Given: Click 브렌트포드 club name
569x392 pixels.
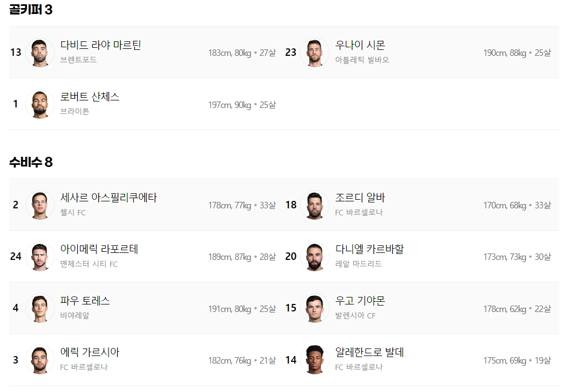Looking at the screenshot, I should [x=78, y=60].
